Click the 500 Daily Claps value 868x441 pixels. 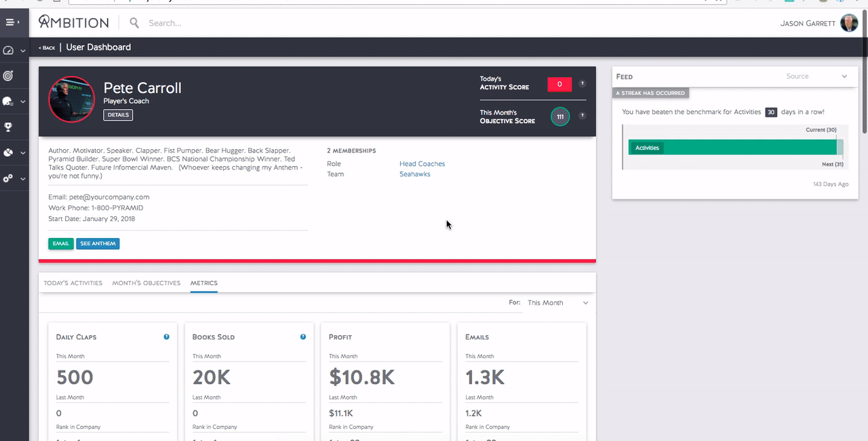(75, 377)
